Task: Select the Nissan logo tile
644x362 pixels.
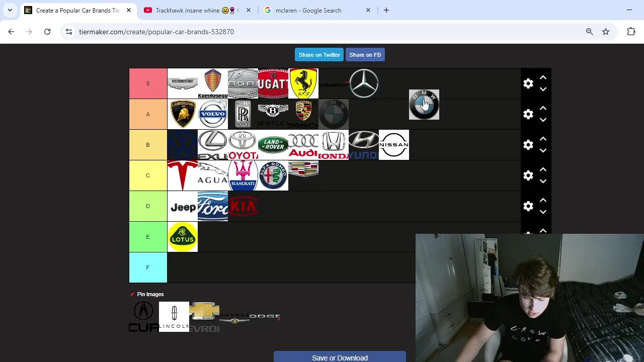Action: [393, 145]
